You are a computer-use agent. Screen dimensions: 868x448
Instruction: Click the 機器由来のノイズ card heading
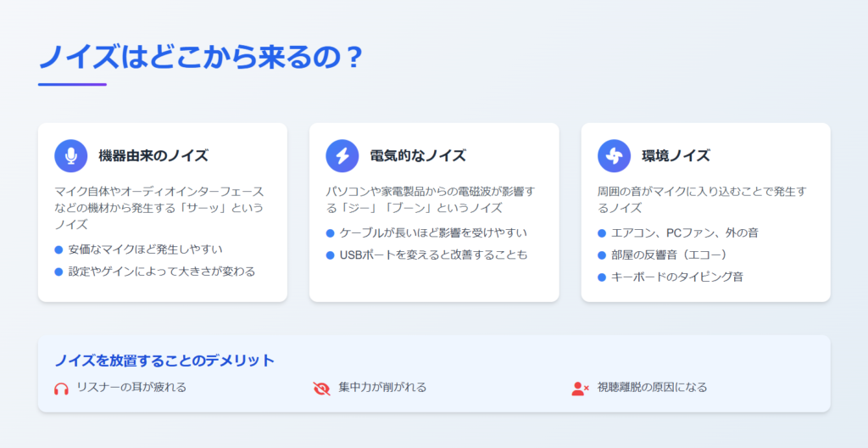(x=153, y=156)
